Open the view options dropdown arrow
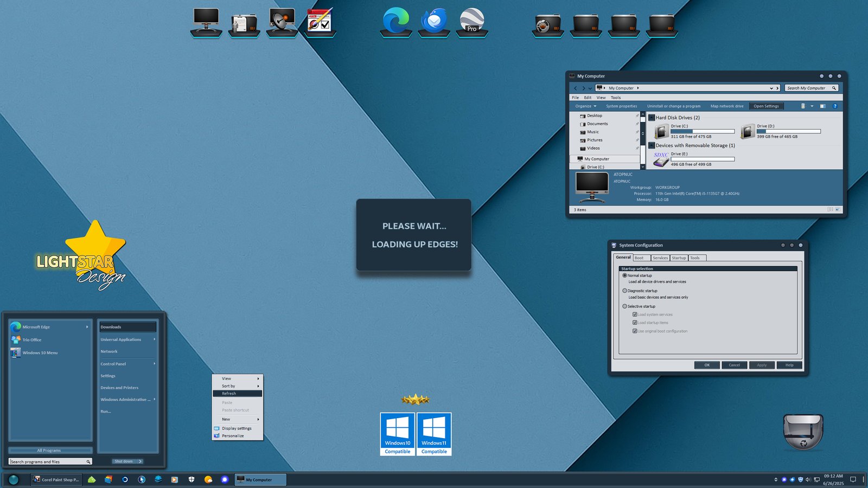Image resolution: width=868 pixels, height=488 pixels. click(812, 106)
